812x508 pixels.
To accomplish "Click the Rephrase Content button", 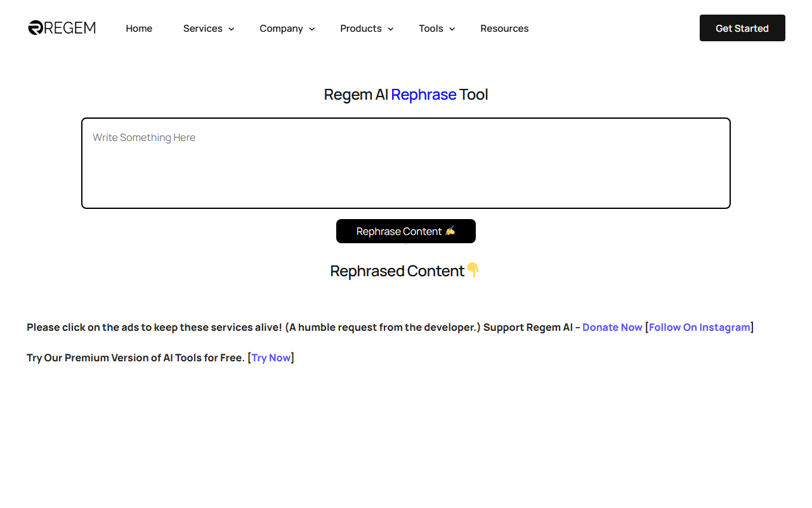I will point(406,231).
